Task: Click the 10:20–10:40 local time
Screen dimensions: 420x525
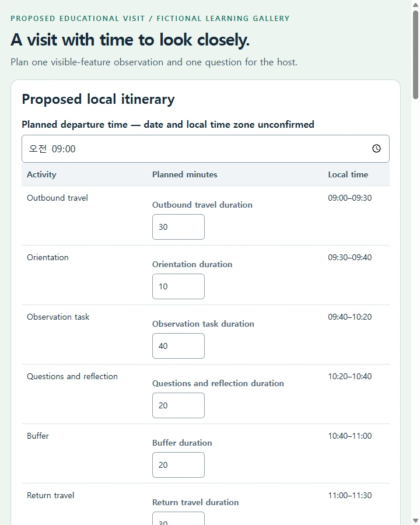Action: 349,376
